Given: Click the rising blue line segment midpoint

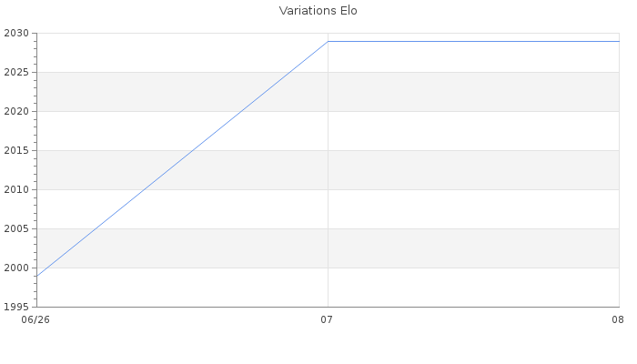Looking at the screenshot, I should point(182,158).
